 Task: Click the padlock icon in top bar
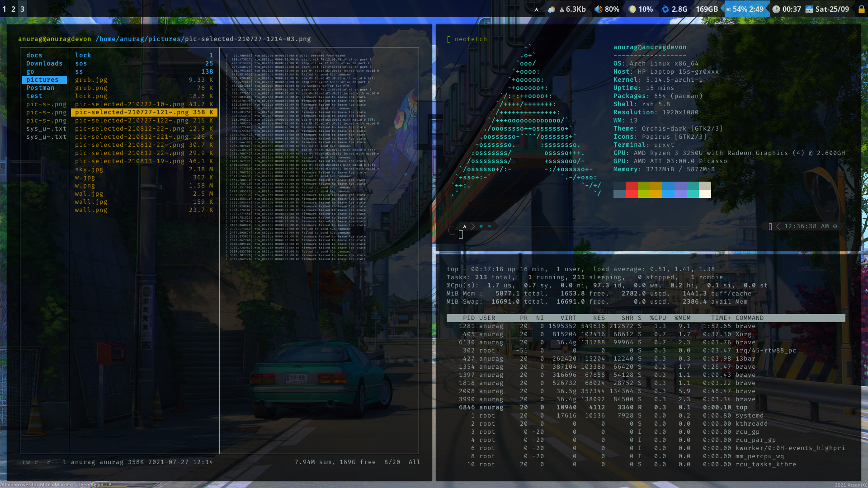coord(861,9)
